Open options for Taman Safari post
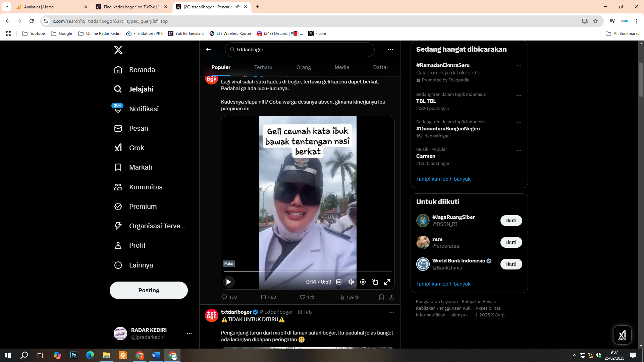 (391, 312)
